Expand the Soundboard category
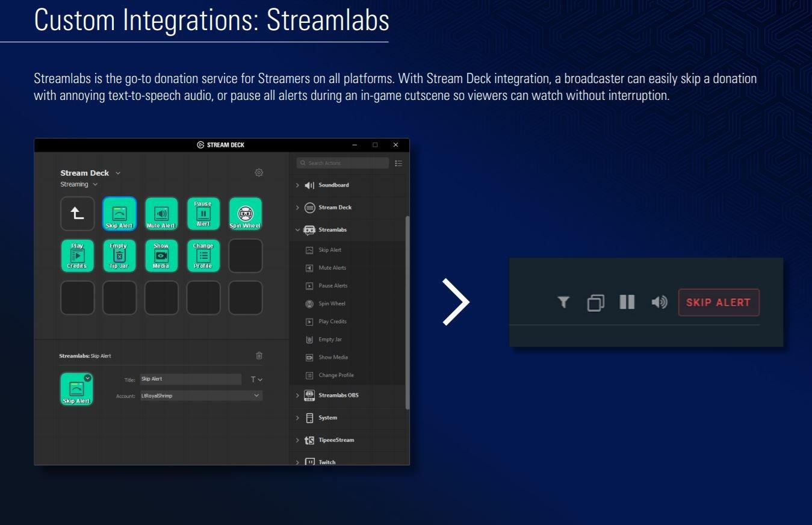 (297, 185)
